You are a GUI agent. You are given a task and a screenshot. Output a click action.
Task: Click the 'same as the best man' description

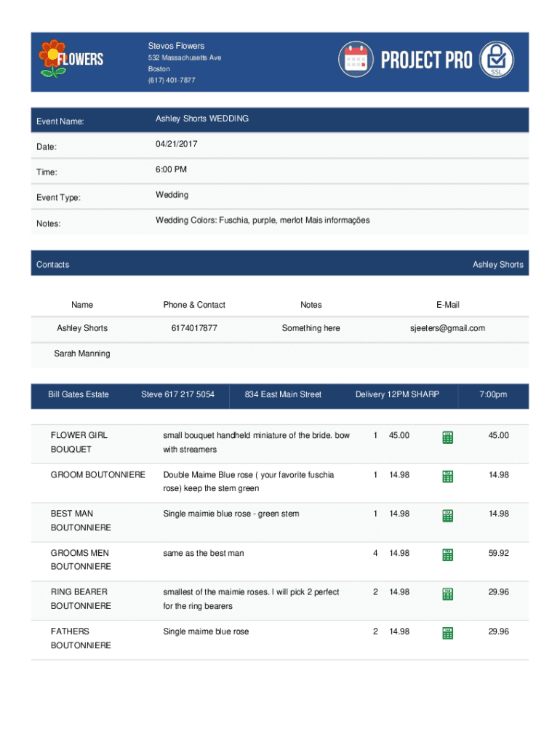pos(204,553)
